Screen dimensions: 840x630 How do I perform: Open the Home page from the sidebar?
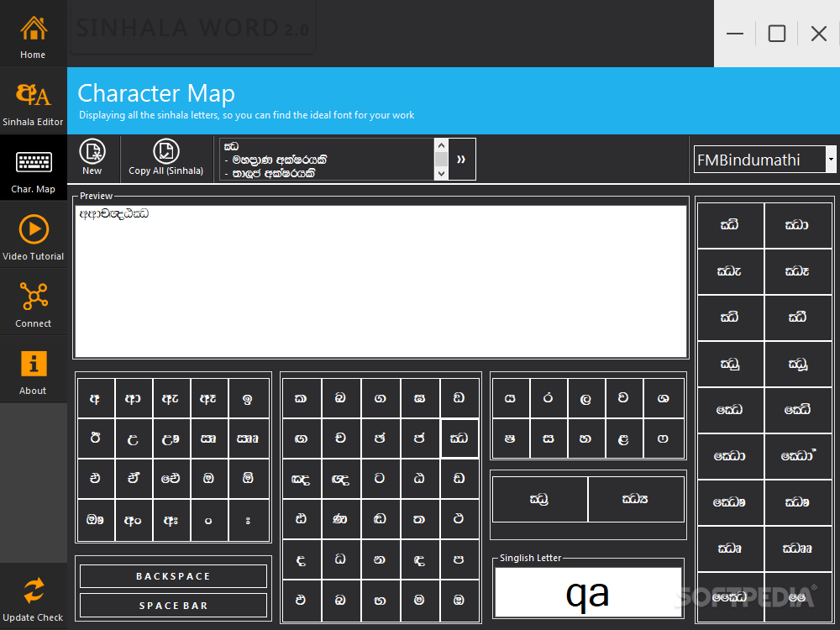pos(34,34)
